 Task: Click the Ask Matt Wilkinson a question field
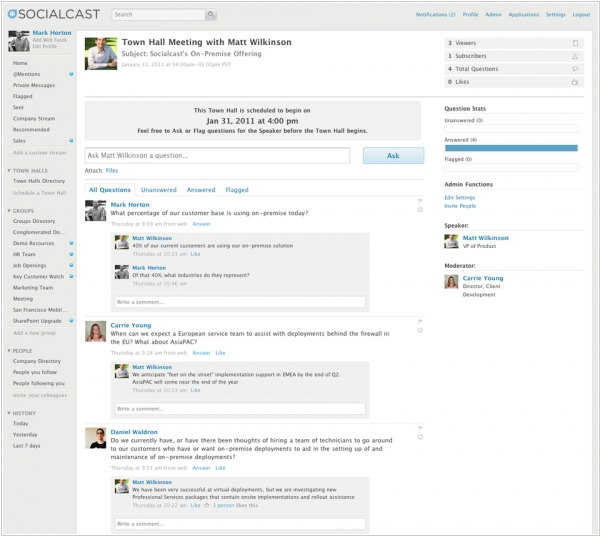pos(217,155)
